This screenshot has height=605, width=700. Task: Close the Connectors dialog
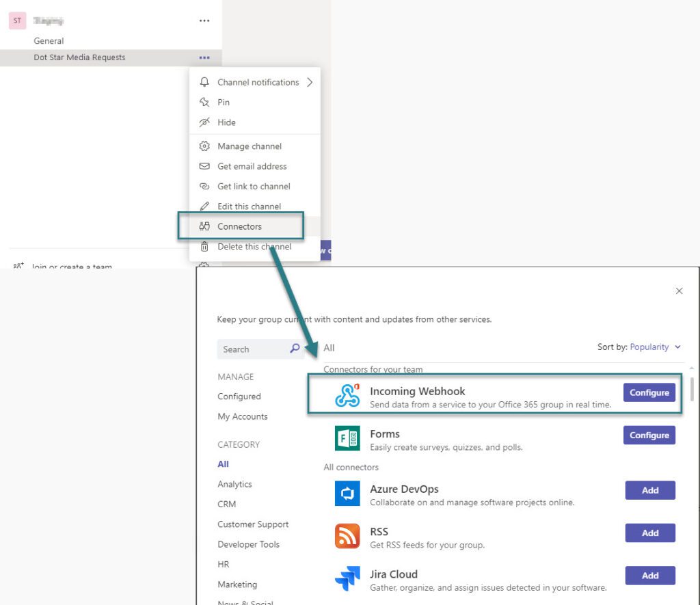point(679,291)
